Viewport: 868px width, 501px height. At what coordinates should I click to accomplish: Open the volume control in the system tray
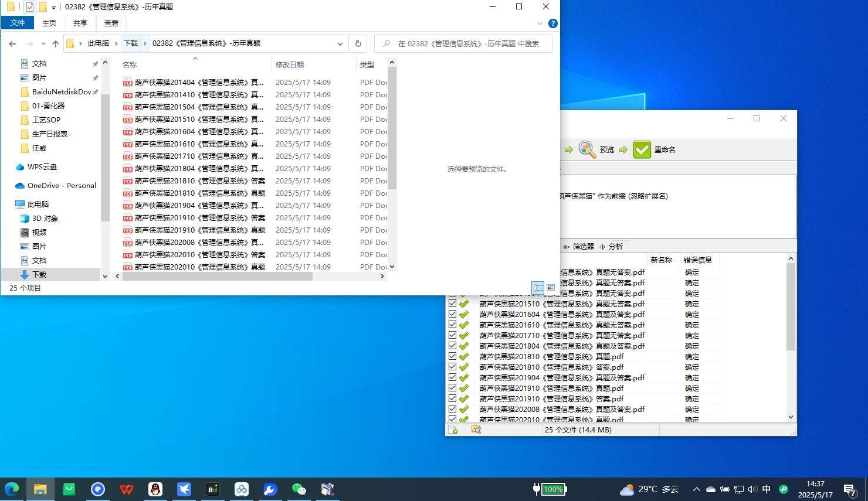pyautogui.click(x=752, y=489)
